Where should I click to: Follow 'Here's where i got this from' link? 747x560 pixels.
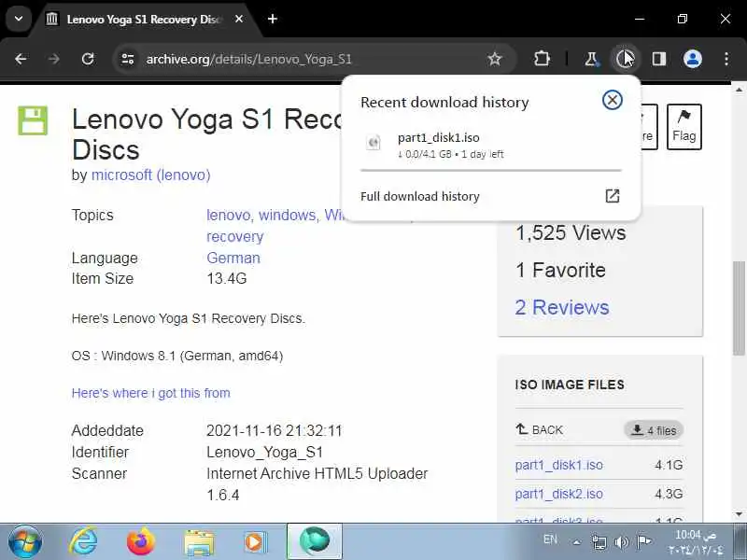point(150,393)
